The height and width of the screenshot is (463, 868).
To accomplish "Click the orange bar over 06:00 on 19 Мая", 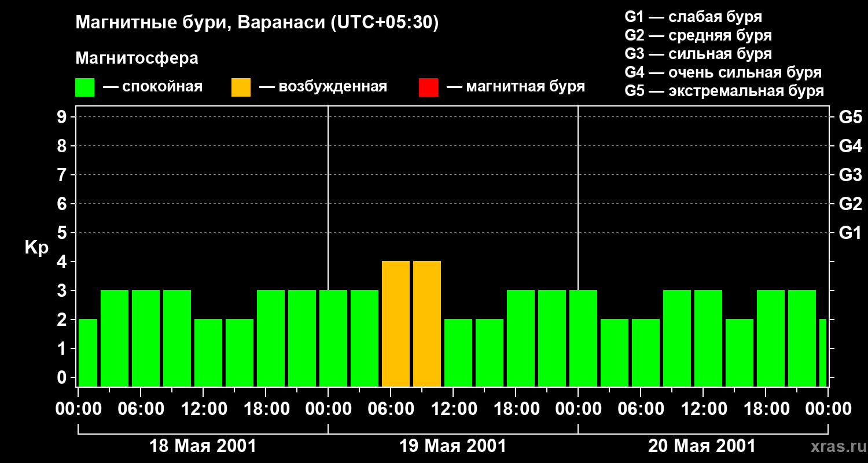I will point(396,324).
